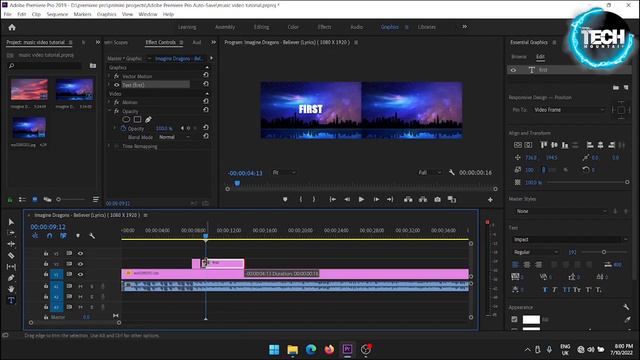Expand the Time Remapping effect
This screenshot has height=360, width=640.
coord(109,146)
